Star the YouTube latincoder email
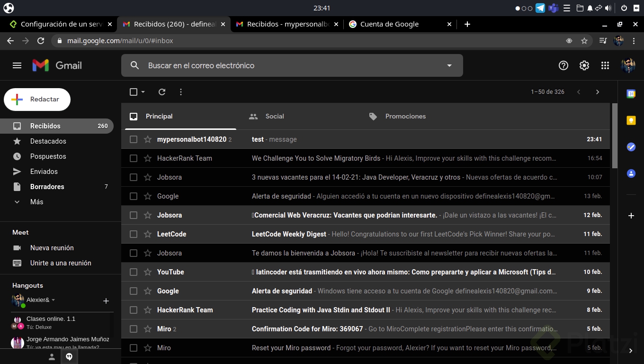 point(148,272)
